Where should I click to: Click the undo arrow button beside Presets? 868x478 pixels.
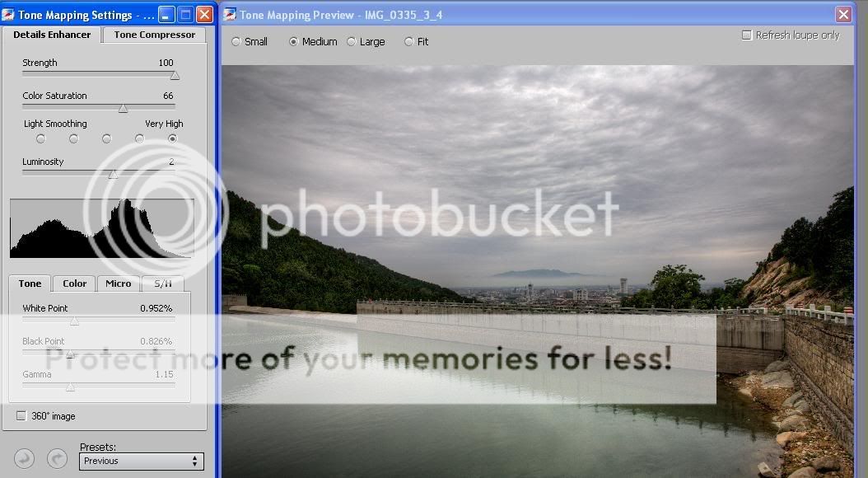pos(24,458)
